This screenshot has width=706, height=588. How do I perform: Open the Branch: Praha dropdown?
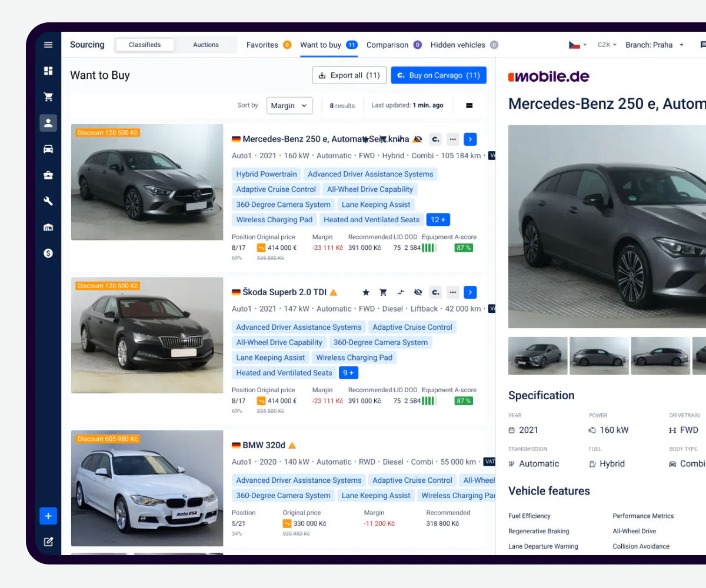coord(655,45)
